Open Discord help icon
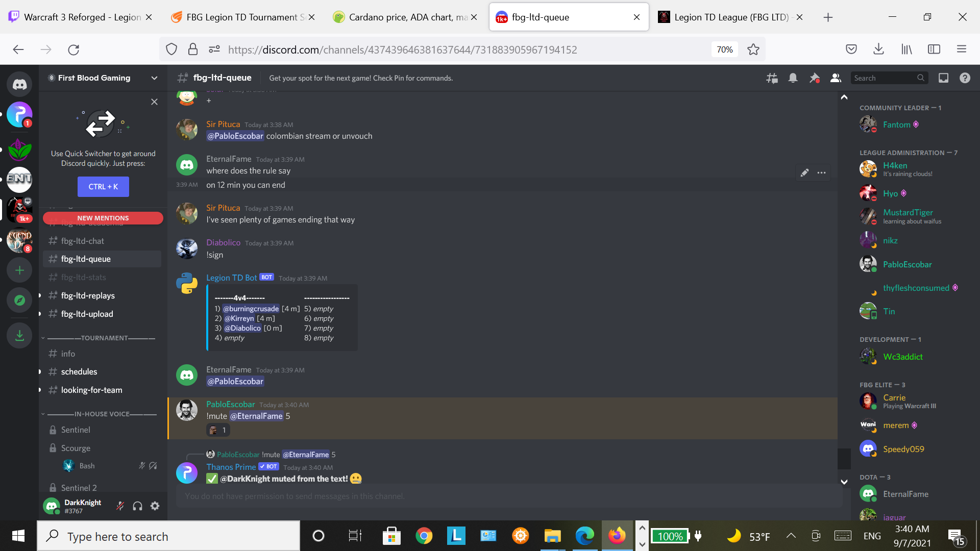Image resolution: width=980 pixels, height=551 pixels. pyautogui.click(x=965, y=78)
